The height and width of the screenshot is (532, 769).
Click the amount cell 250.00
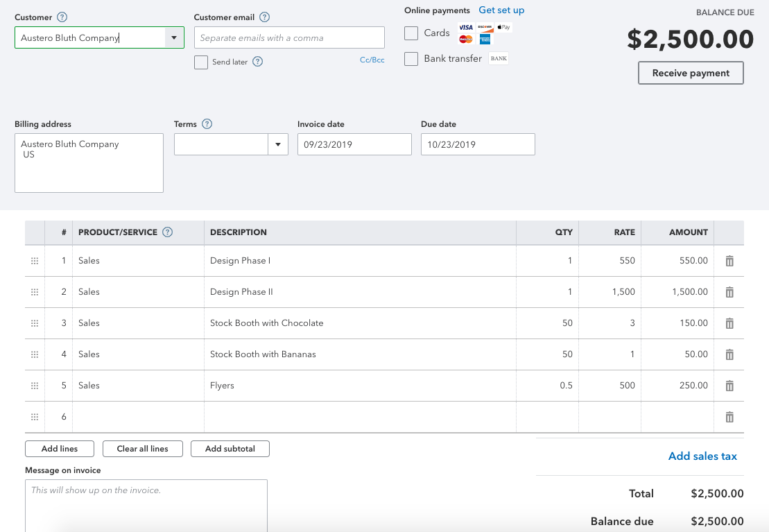677,385
